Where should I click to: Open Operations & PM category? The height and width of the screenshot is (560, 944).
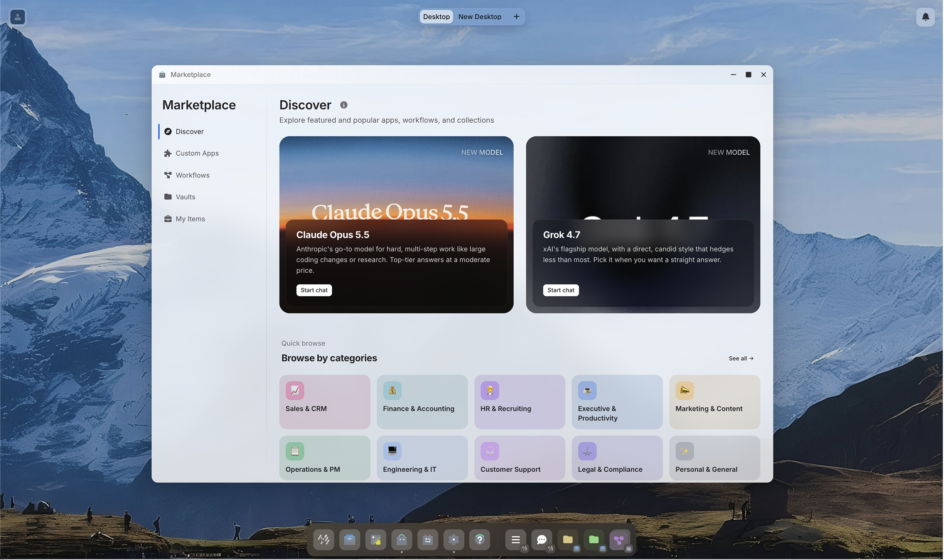coord(325,459)
